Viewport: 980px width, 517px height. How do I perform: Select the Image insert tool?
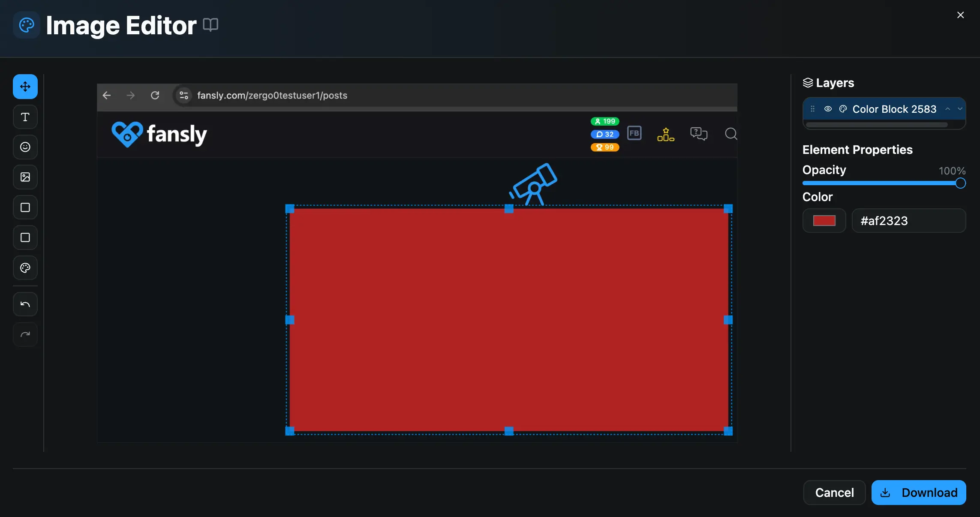click(x=24, y=177)
